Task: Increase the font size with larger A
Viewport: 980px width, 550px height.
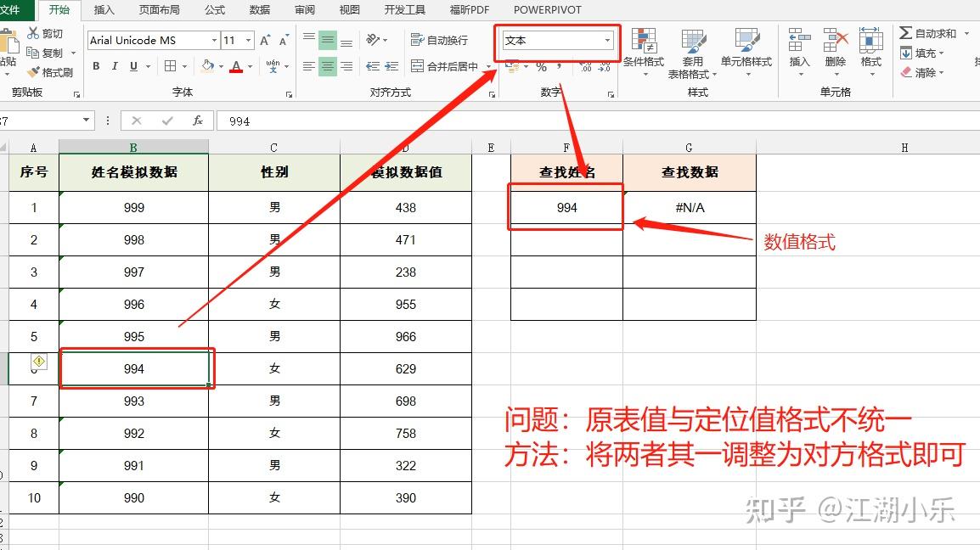Action: (265, 40)
